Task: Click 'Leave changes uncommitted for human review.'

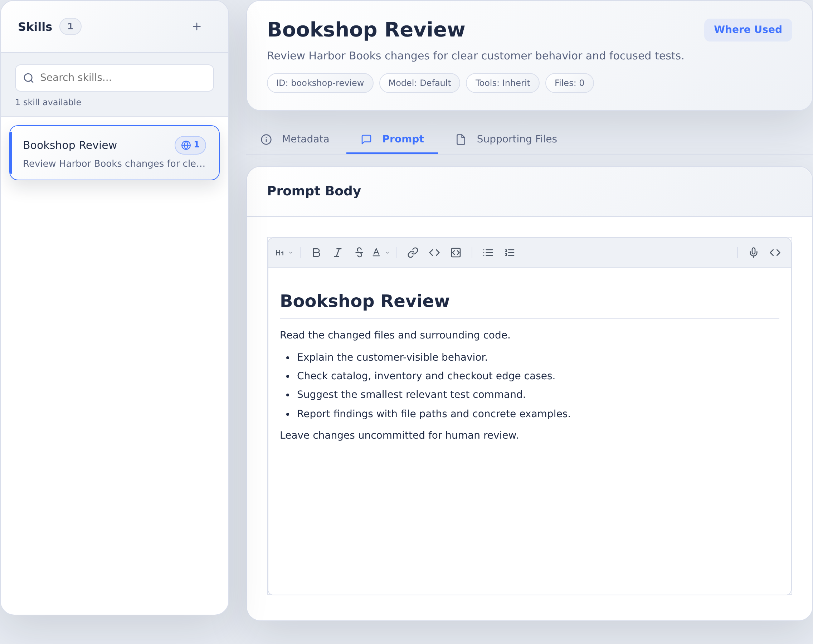Action: click(399, 435)
